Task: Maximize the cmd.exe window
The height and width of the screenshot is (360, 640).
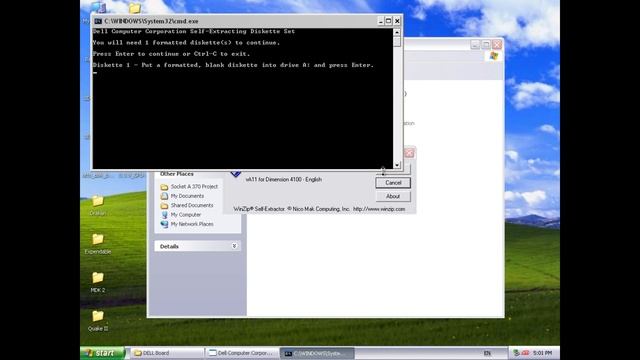Action: click(389, 21)
